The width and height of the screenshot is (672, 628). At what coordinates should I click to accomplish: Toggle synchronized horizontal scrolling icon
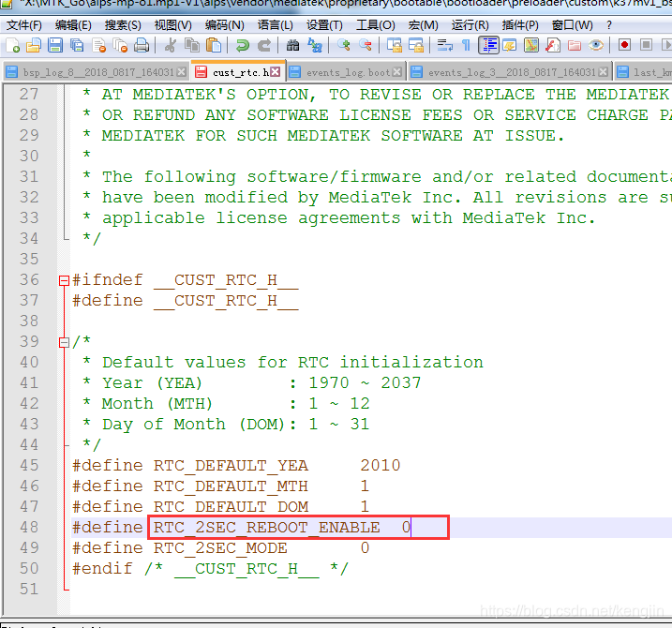(x=416, y=45)
